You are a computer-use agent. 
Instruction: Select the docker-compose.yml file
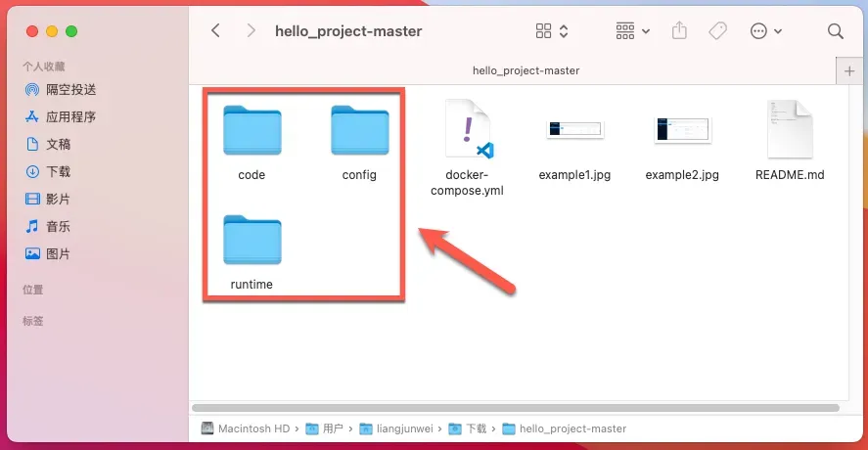468,129
